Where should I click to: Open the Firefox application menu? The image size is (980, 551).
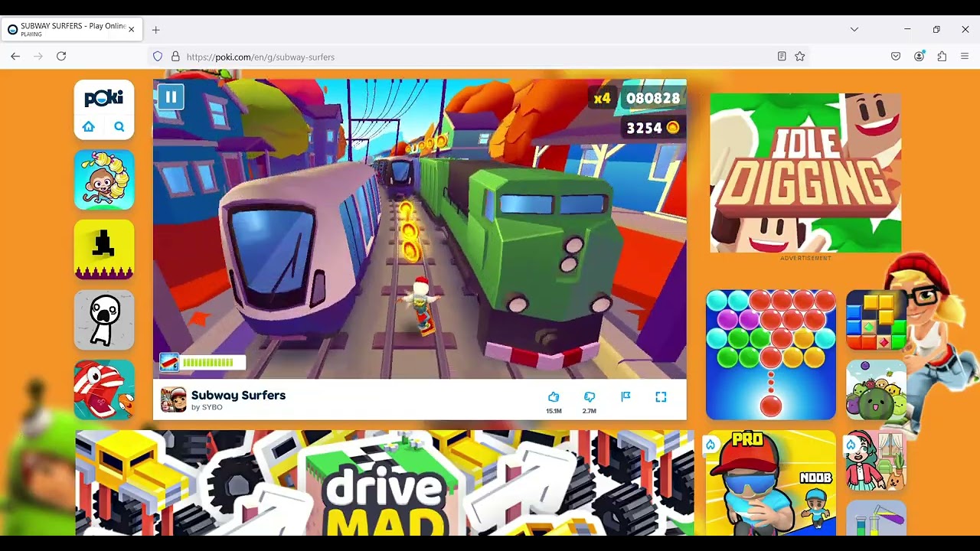tap(965, 57)
